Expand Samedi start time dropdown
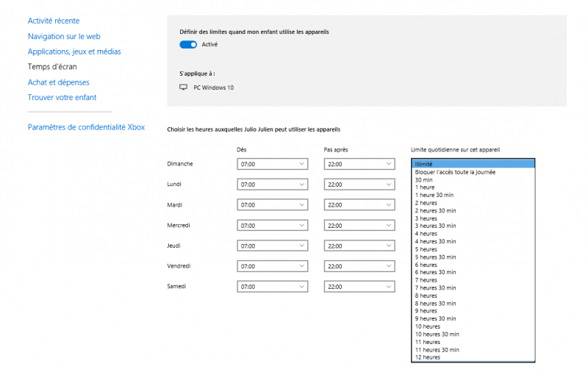This screenshot has height=372, width=588. tap(272, 287)
